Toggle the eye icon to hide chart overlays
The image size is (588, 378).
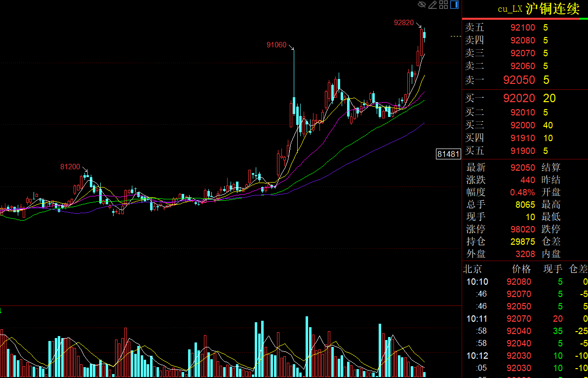(x=422, y=5)
